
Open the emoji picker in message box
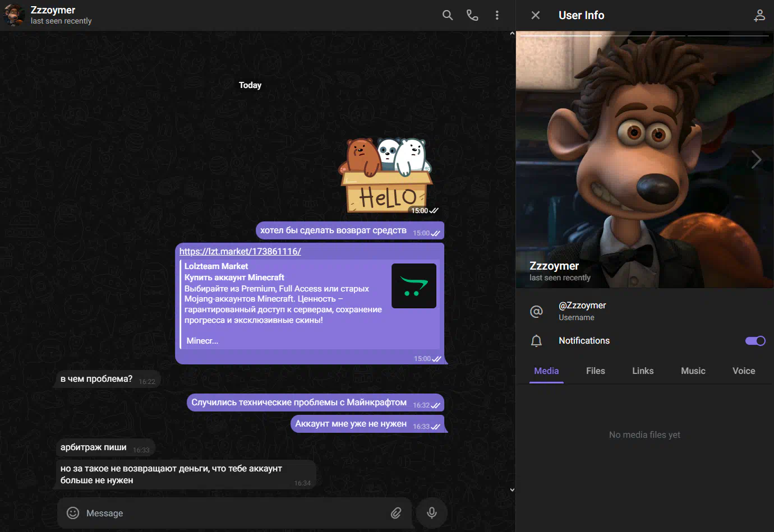click(73, 513)
